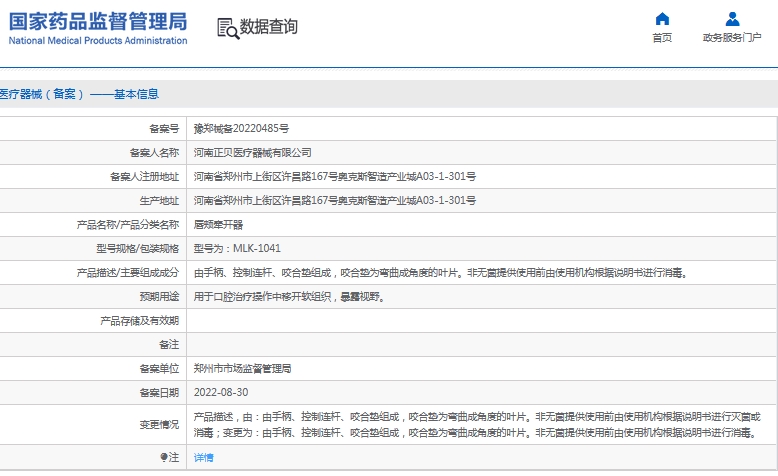This screenshot has width=778, height=476.
Task: Click the 首页 text link
Action: pyautogui.click(x=662, y=38)
